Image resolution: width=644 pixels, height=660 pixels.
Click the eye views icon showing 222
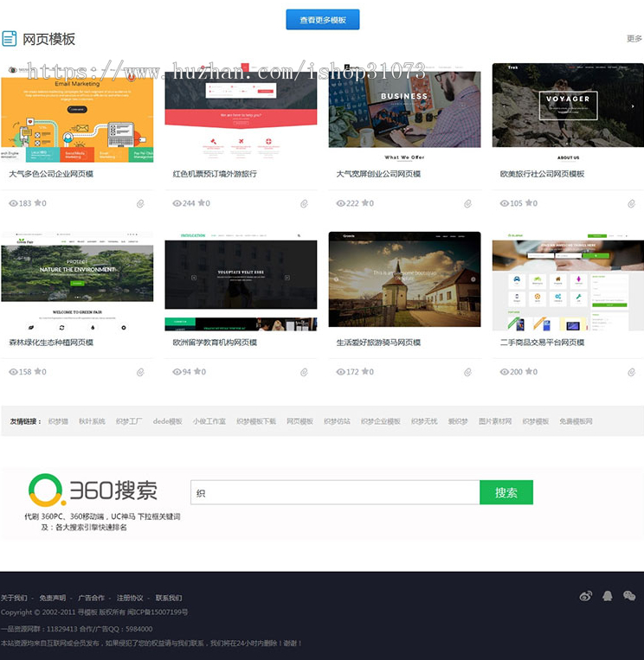point(341,203)
